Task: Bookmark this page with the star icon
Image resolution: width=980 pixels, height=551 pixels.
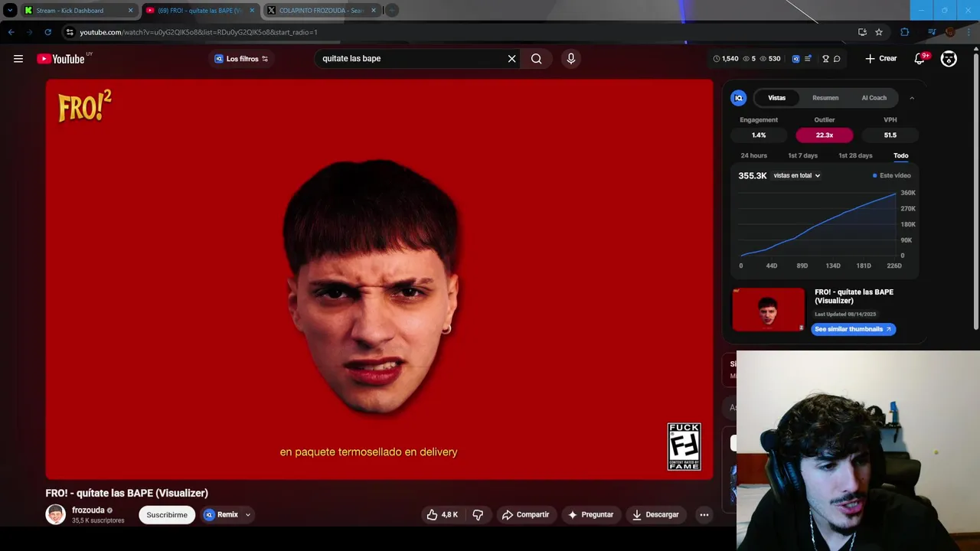Action: click(879, 32)
